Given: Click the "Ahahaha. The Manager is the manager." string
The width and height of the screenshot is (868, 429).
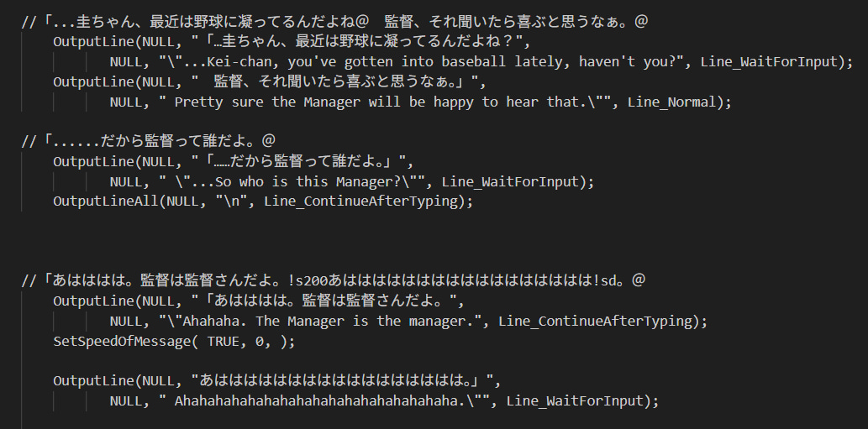Looking at the screenshot, I should pos(320,322).
